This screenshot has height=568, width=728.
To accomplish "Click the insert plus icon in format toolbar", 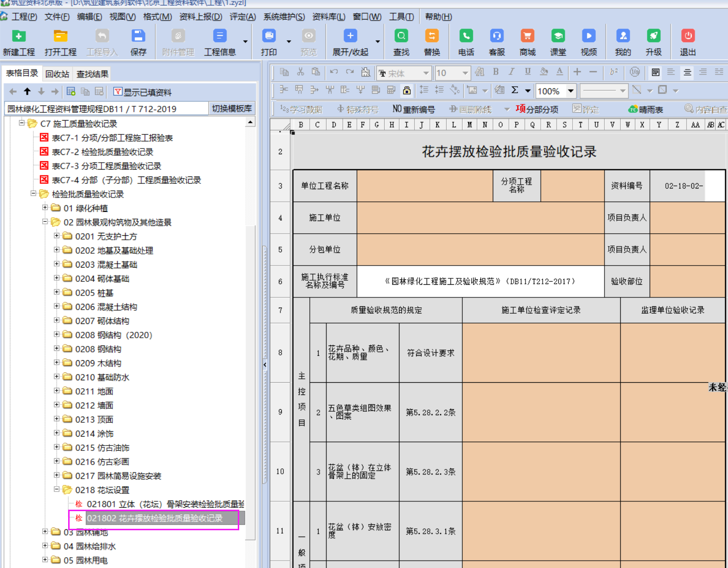I will point(577,72).
